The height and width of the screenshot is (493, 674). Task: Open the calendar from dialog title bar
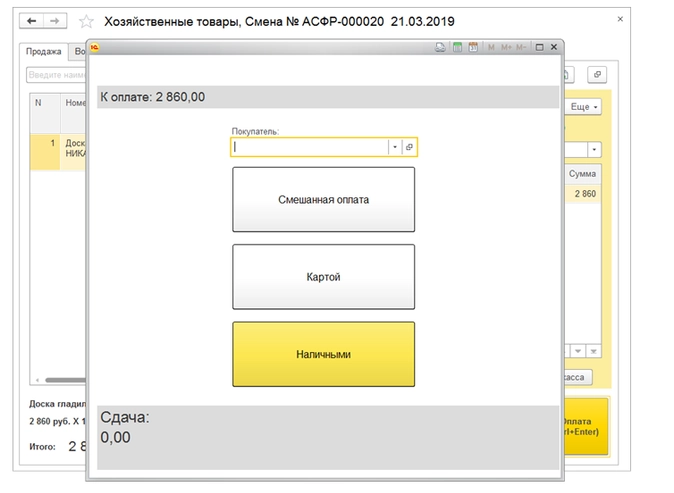pyautogui.click(x=473, y=47)
